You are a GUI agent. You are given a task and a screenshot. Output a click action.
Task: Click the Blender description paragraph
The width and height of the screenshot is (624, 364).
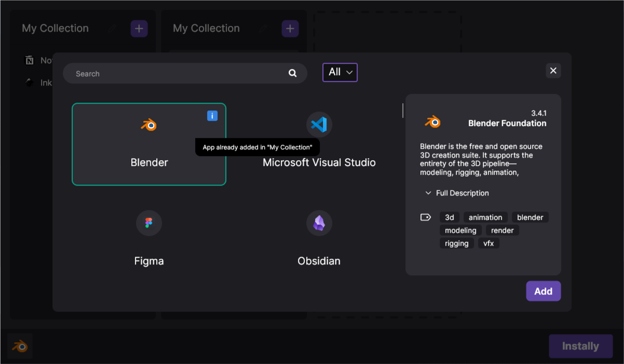click(481, 159)
